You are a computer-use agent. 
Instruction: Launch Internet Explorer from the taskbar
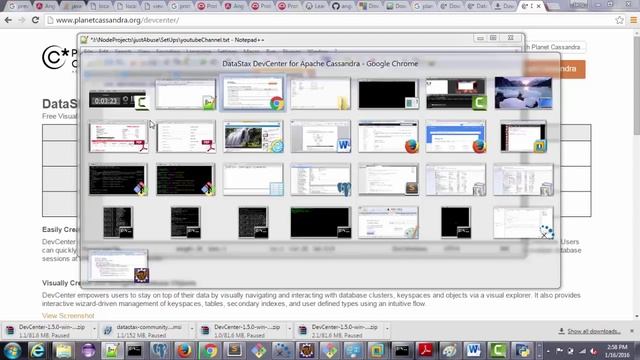click(38, 351)
